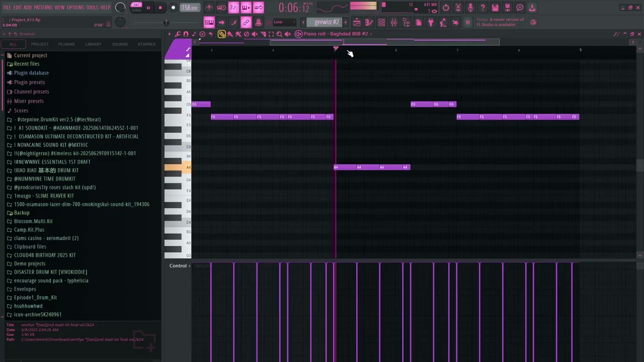Toggle the countdown before recording button

point(234,8)
